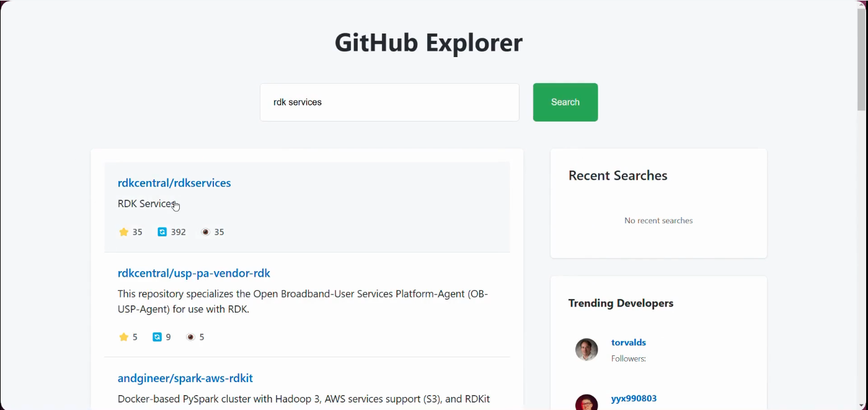This screenshot has width=868, height=410.
Task: Click the 'Recent Searches' heading
Action: click(x=618, y=176)
